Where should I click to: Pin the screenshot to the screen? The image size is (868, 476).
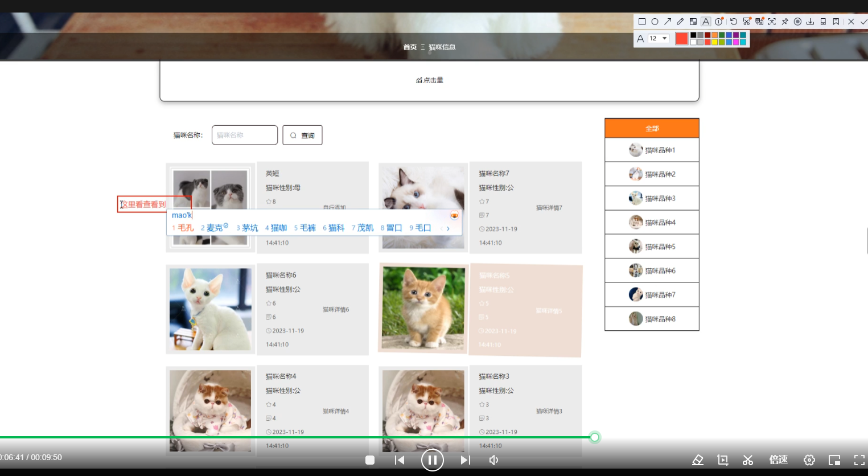[785, 22]
